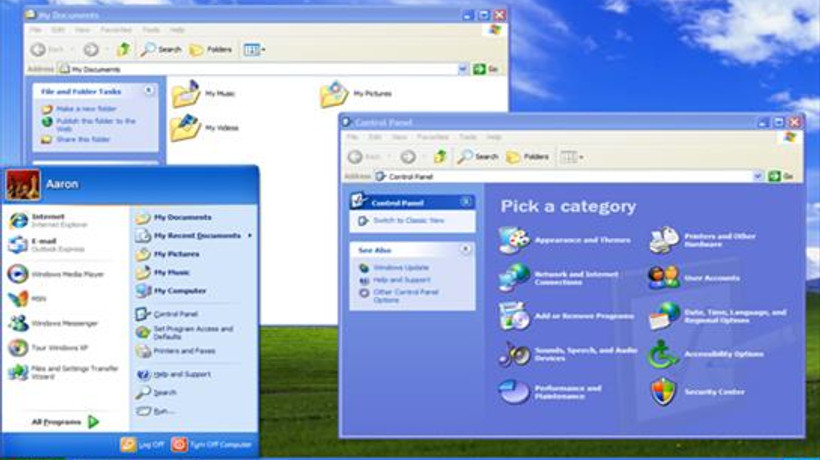Open Performance and Maintenance category
820x460 pixels.
coord(550,392)
